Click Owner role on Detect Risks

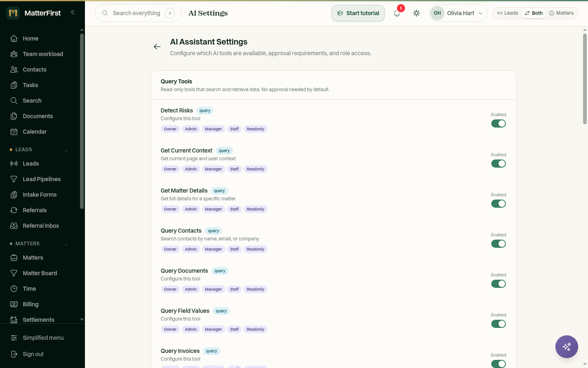point(170,129)
